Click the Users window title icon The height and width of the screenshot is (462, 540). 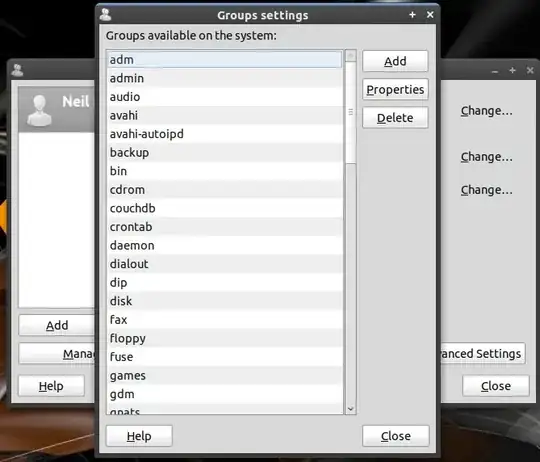coord(17,70)
